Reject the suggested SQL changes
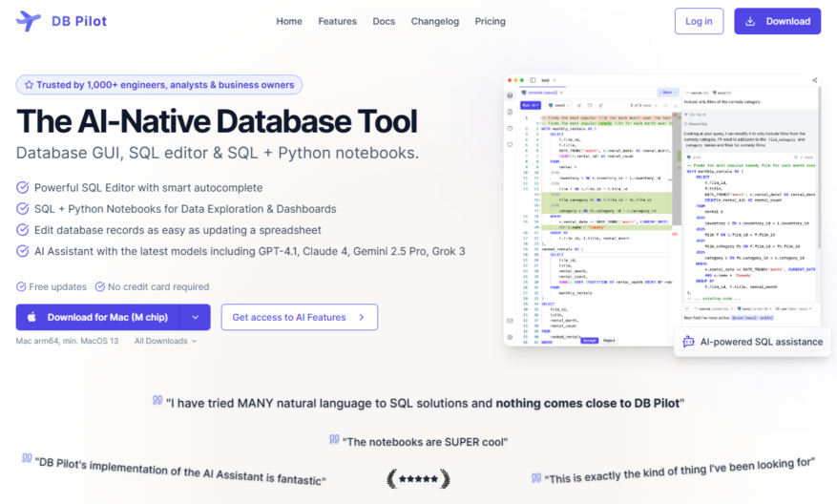The width and height of the screenshot is (837, 504). point(609,341)
